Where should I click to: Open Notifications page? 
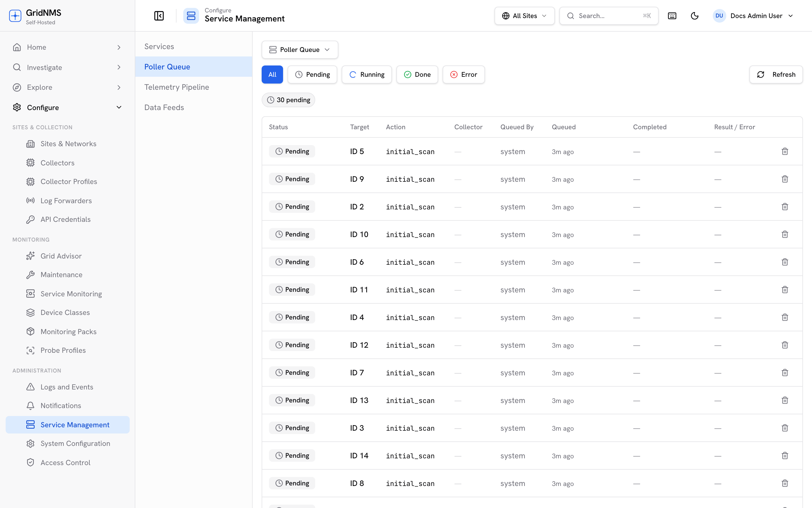pos(68,406)
